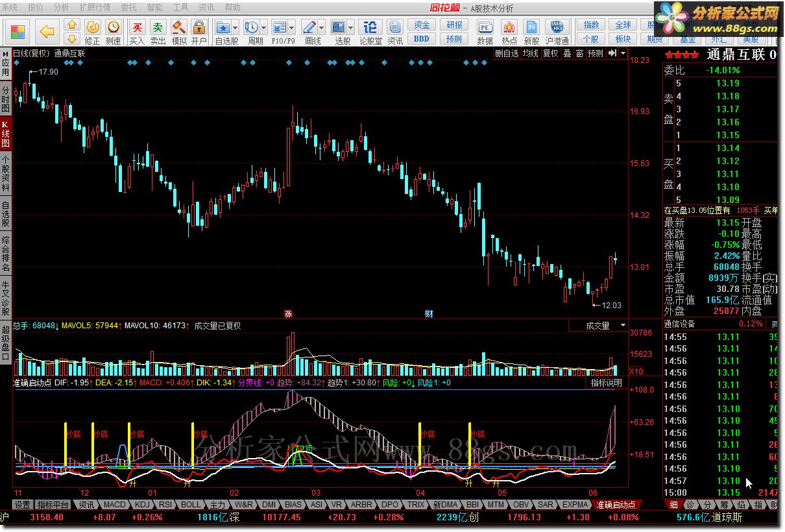This screenshot has width=785, height=532.
Task: Open the 智能 menu
Action: (x=154, y=8)
